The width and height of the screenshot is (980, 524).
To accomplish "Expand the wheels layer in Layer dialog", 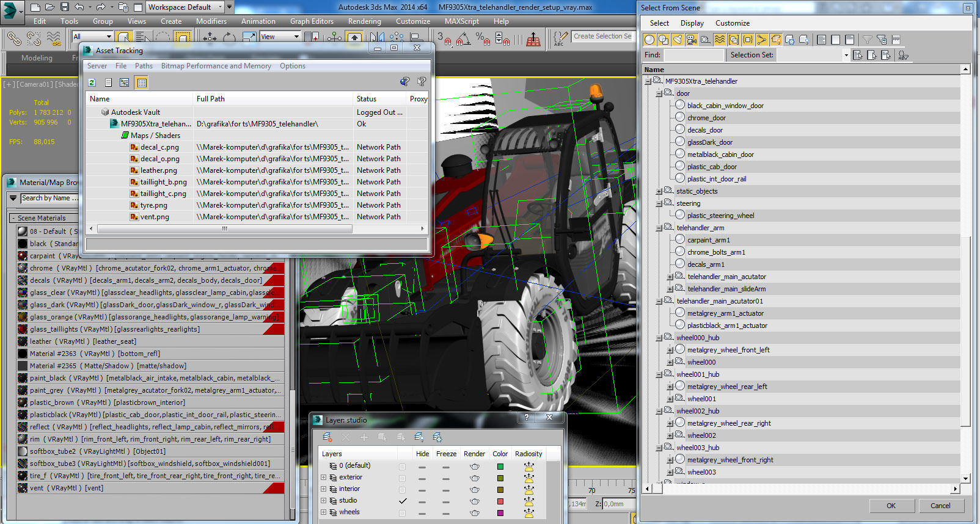I will click(324, 512).
